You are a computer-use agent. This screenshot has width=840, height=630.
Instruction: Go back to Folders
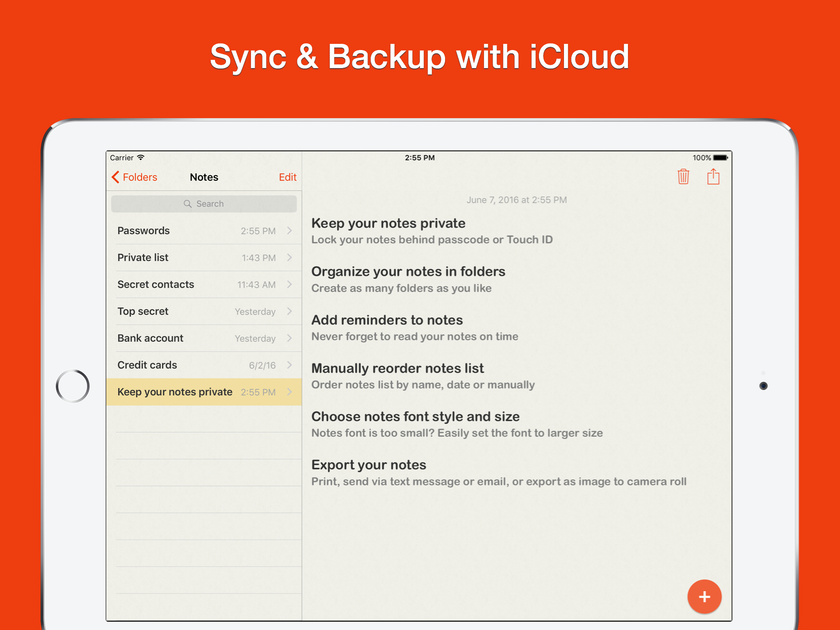(x=140, y=177)
